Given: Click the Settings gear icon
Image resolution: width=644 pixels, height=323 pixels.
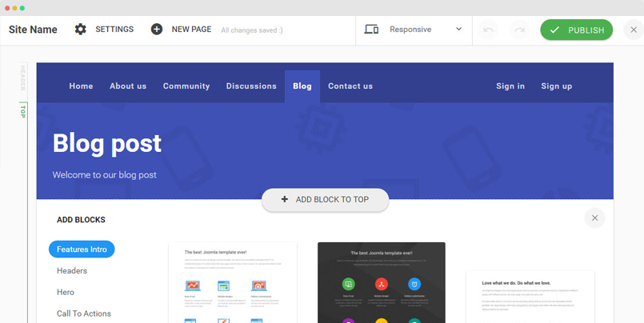Looking at the screenshot, I should [80, 30].
